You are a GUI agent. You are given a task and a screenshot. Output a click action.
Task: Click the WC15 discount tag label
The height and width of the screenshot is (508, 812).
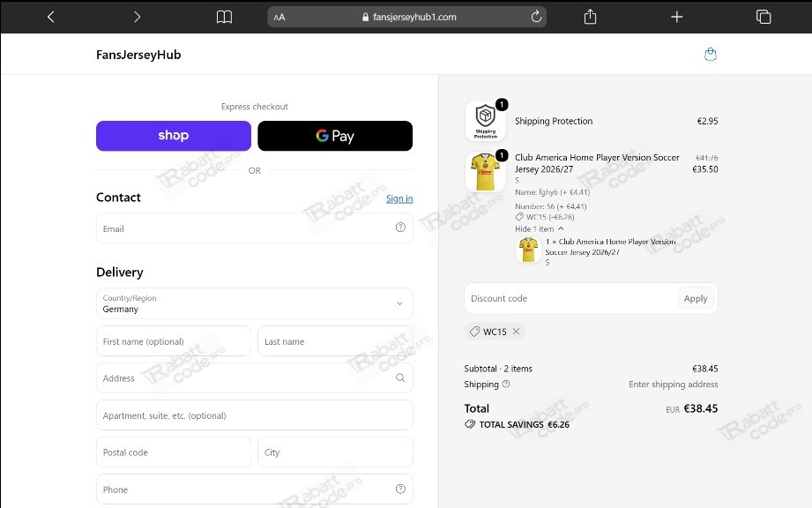pos(495,332)
